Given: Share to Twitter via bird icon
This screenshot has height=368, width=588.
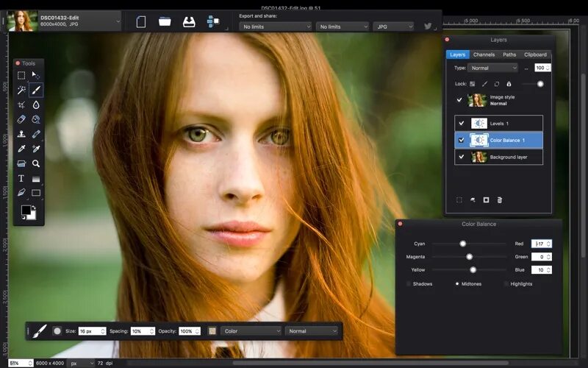Looking at the screenshot, I should 428,26.
